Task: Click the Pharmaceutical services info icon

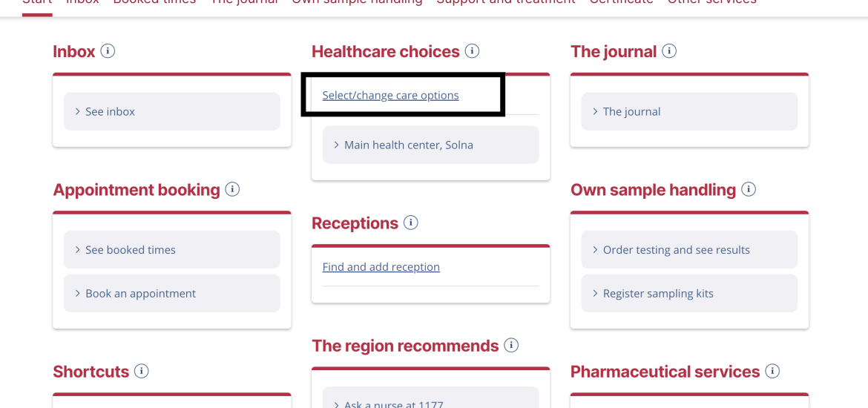Action: pos(772,371)
